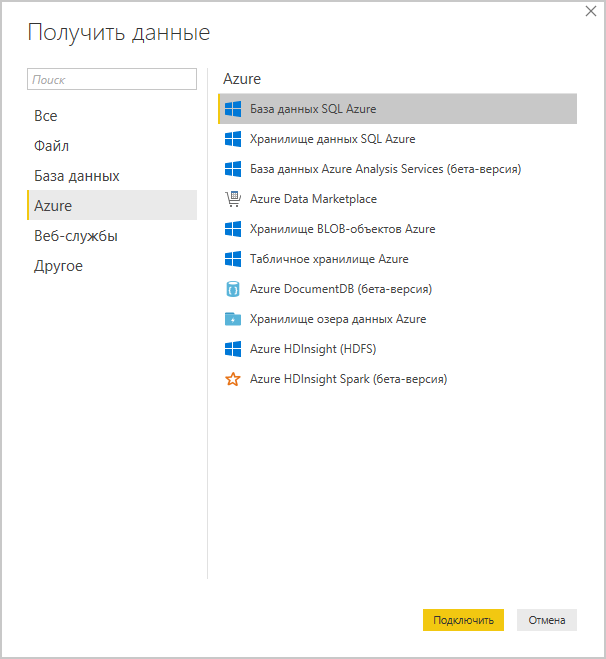Select Хранилище данных SQL Azure text
Image resolution: width=606 pixels, height=659 pixels.
332,139
